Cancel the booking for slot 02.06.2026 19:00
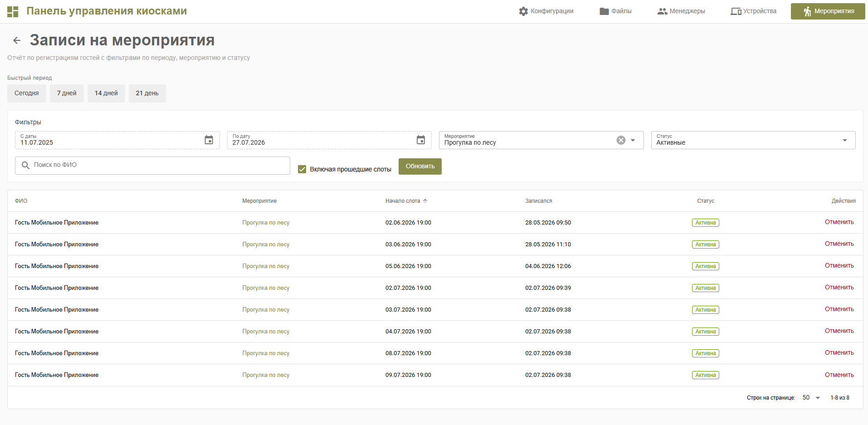This screenshot has width=868, height=425. click(839, 222)
